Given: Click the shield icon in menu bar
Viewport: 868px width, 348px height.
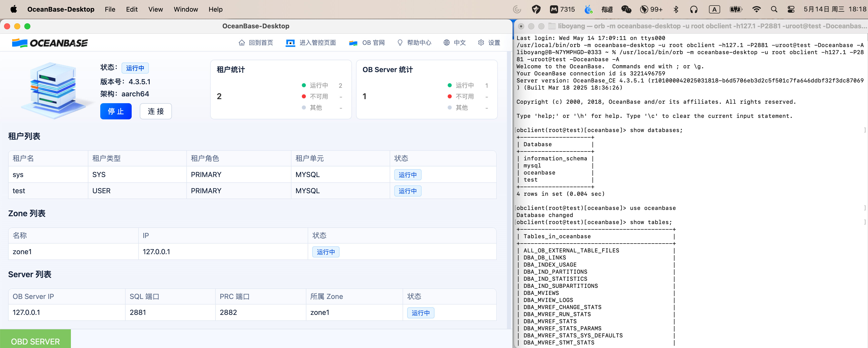Looking at the screenshot, I should [x=536, y=9].
